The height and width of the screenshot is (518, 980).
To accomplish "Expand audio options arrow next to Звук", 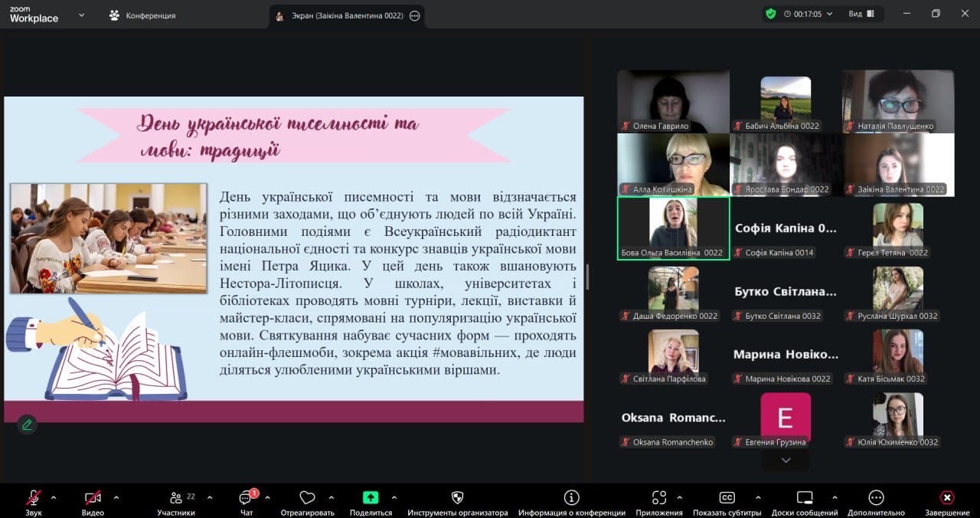I will (58, 497).
